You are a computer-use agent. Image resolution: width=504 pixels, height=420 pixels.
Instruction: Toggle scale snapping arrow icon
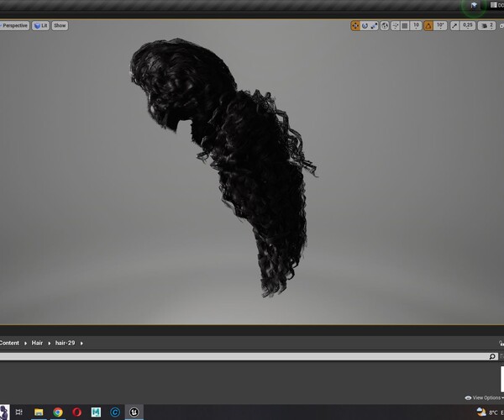454,26
